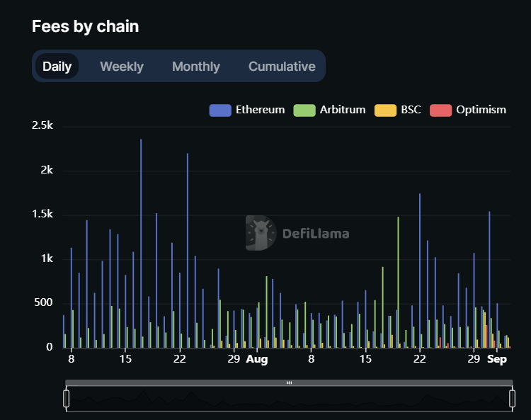Click the green Arbitrum legend swatch

304,110
